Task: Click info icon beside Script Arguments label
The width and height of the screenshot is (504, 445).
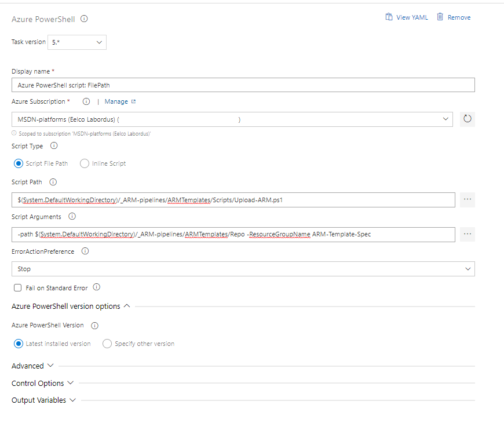Action: coord(72,217)
